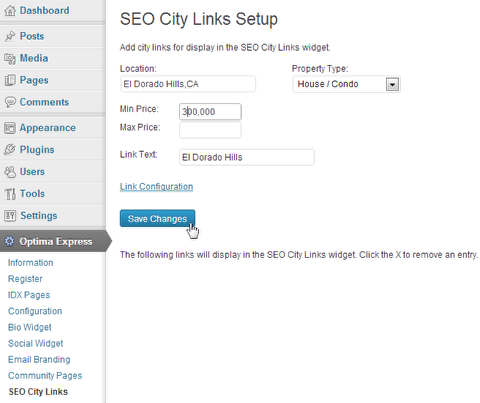Click the Pages document icon

pyautogui.click(x=10, y=80)
